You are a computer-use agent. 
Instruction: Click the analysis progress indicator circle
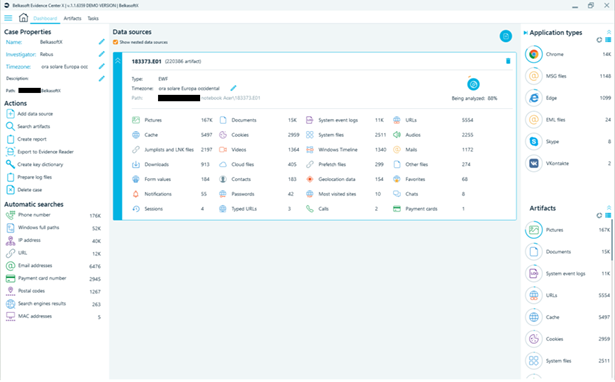point(473,84)
